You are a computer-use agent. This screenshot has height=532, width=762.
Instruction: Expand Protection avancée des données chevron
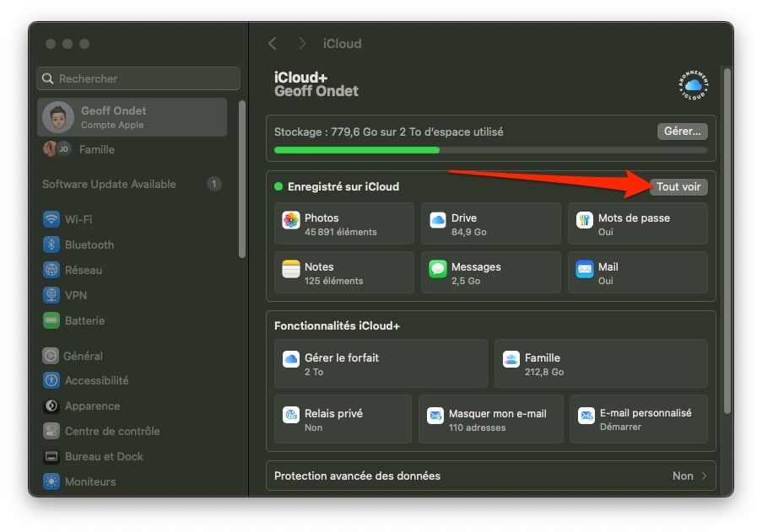[x=704, y=476]
